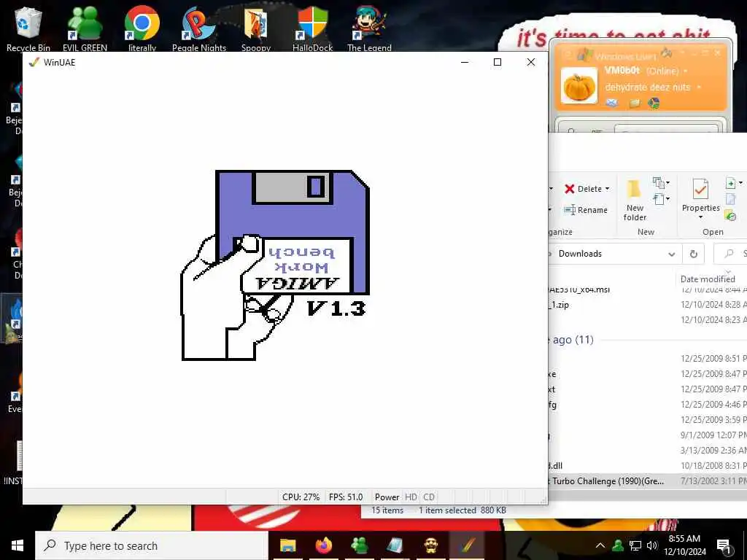Click the Messenger globe icon
The image size is (747, 560).
654,103
